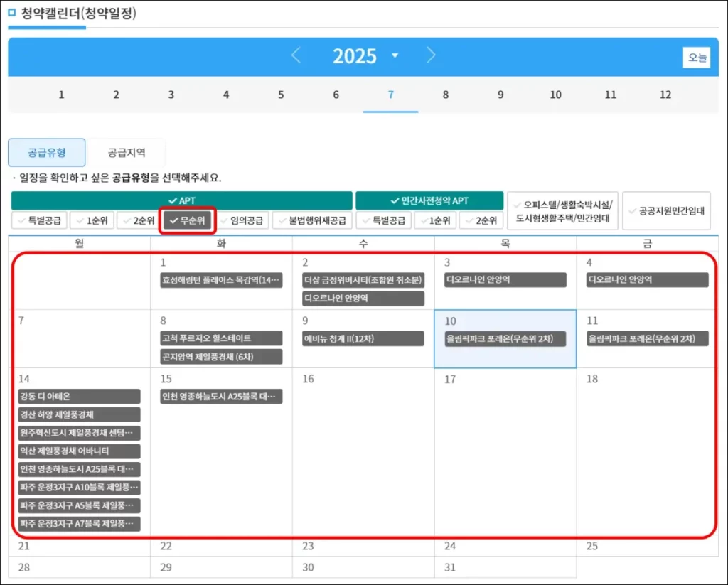728x585 pixels.
Task: Go to next year arrow
Action: tap(431, 55)
